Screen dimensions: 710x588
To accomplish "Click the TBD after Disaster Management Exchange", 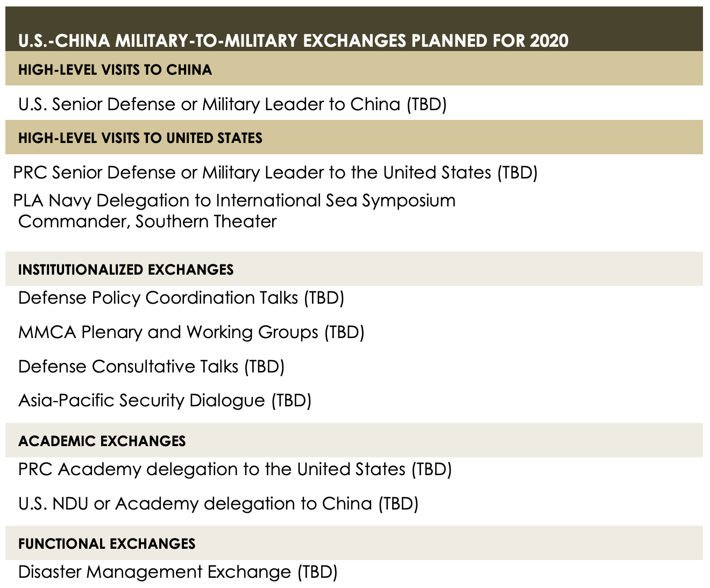I will 317,572.
